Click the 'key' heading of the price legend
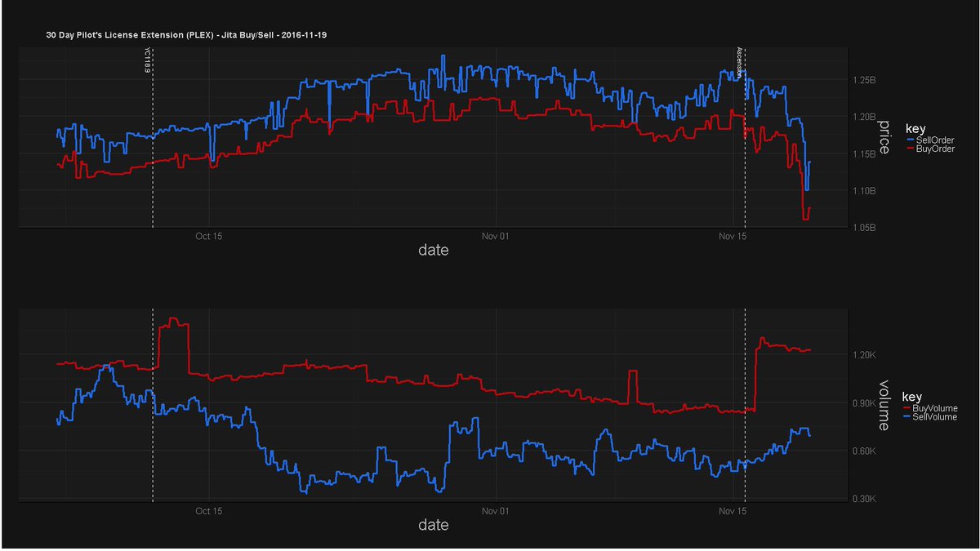Screen dimensions: 980x551 pyautogui.click(x=915, y=128)
